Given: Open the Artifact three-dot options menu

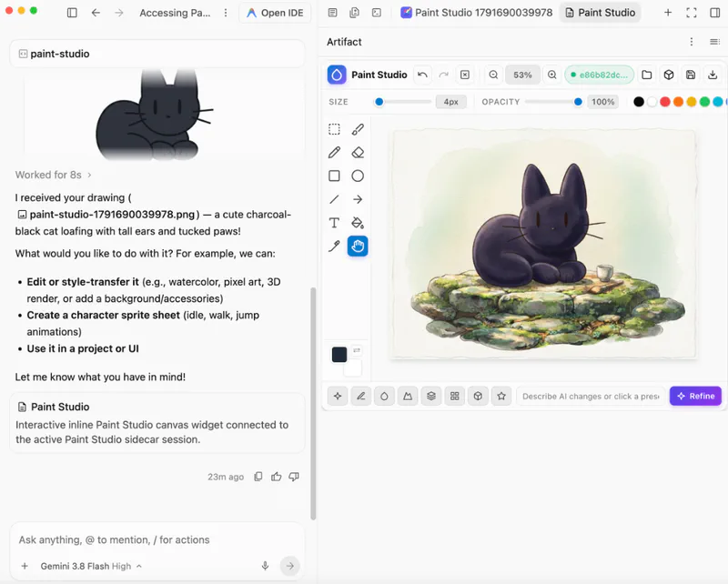Looking at the screenshot, I should 692,42.
